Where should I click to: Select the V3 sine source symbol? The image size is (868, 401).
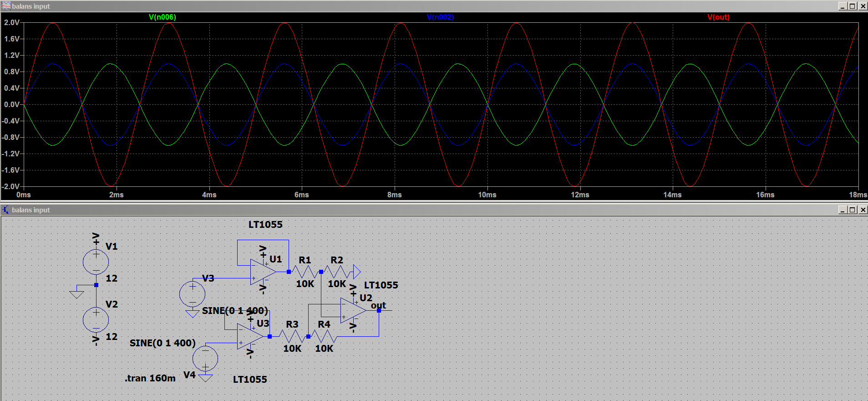point(193,294)
